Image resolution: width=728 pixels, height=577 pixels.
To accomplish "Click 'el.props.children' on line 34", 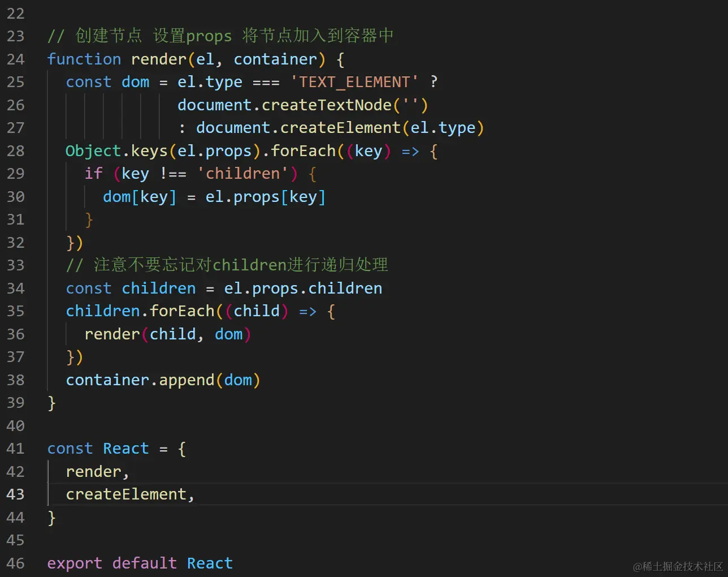I will click(303, 288).
